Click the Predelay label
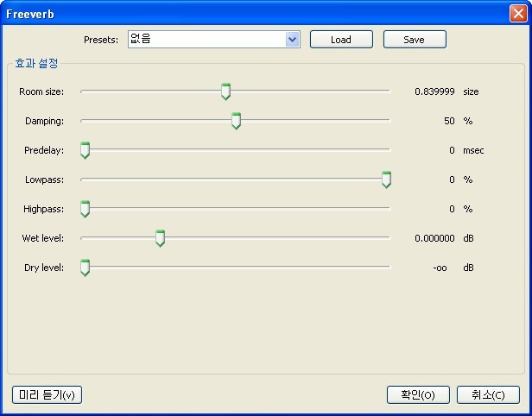The height and width of the screenshot is (416, 532). pos(44,150)
